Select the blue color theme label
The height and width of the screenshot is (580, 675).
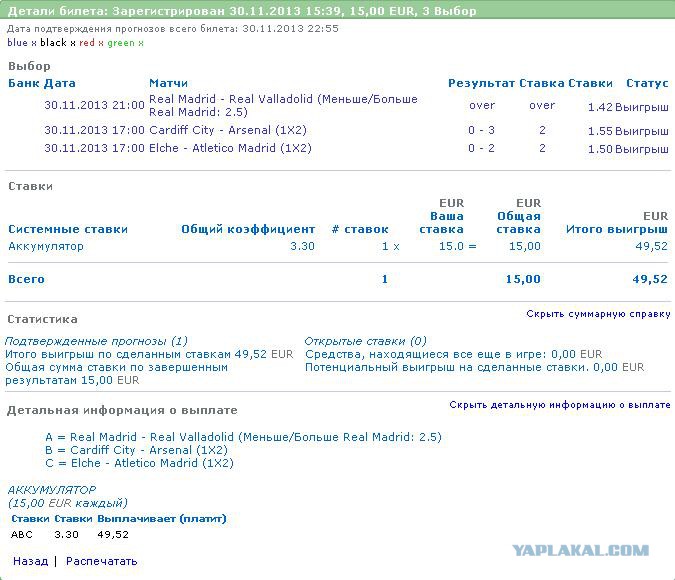point(17,43)
